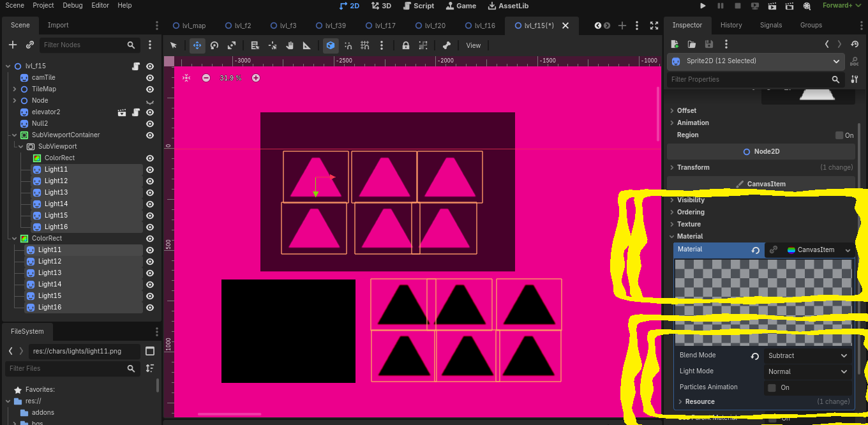Screen dimensions: 868x425
Task: Click the Ruler Mode tool
Action: point(307,45)
